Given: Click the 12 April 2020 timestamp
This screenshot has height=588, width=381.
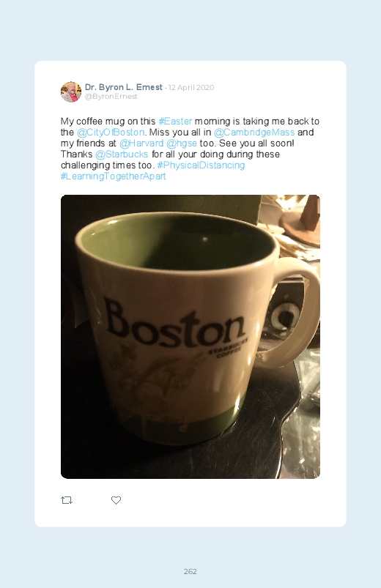Looking at the screenshot, I should click(x=191, y=87).
